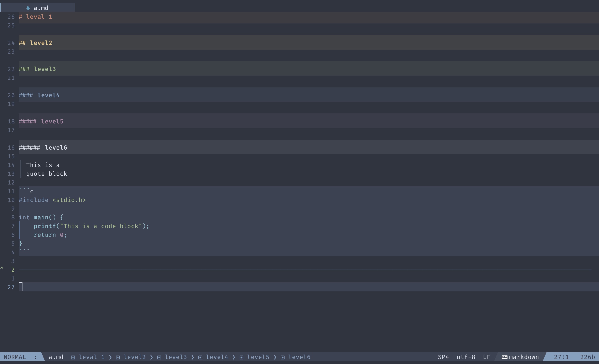This screenshot has height=364, width=599.
Task: Click the colon indicator after NORMAL
Action: tap(36, 357)
